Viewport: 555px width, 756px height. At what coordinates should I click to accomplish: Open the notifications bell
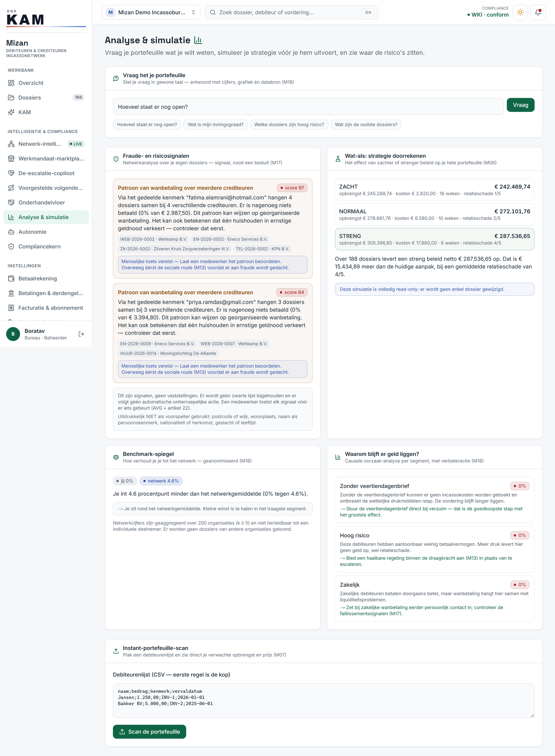coord(538,12)
